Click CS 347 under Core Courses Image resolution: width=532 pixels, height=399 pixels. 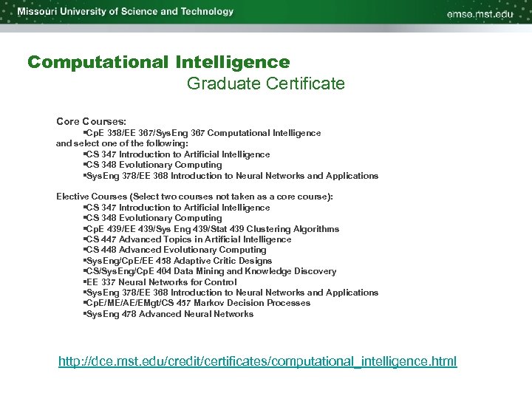177,154
